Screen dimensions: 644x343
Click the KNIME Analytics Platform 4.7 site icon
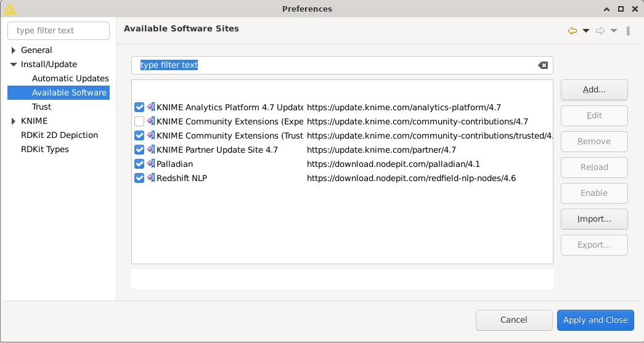tap(151, 107)
